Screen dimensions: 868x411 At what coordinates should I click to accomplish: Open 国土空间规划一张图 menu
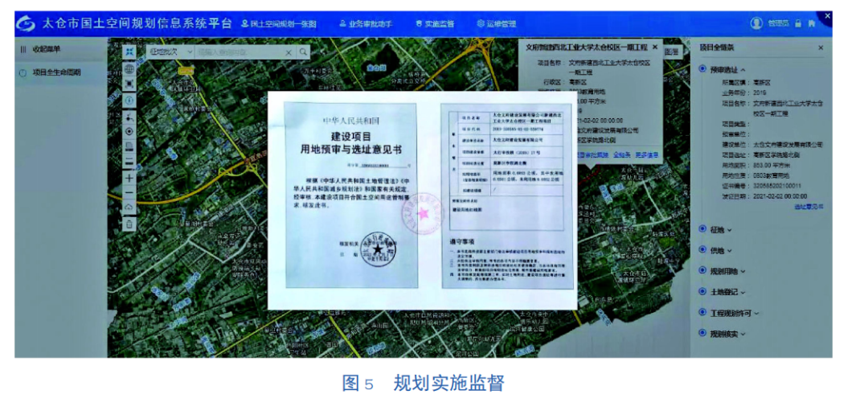(279, 24)
